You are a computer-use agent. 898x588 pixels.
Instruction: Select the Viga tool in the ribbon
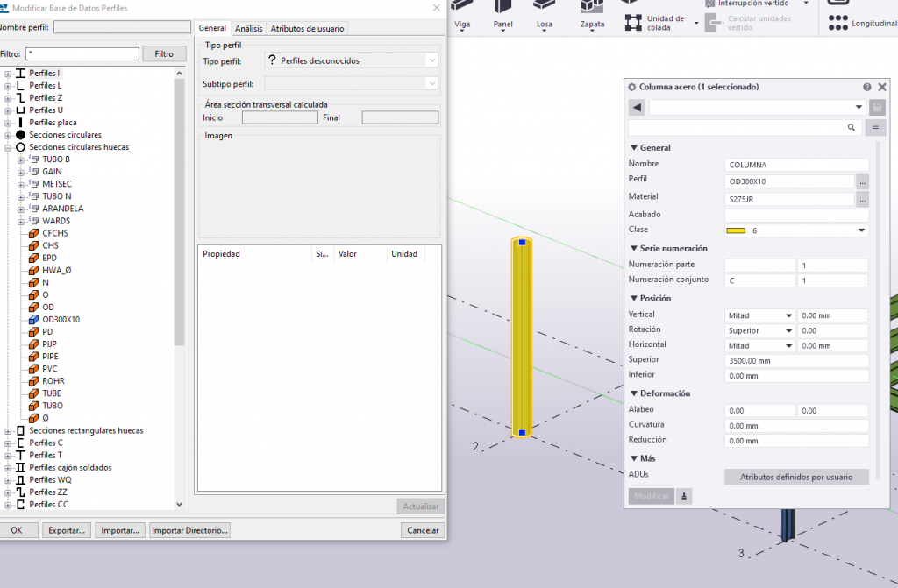coord(462,15)
